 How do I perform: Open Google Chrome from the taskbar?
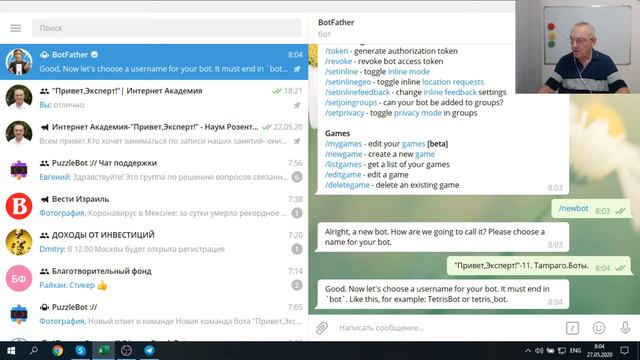pyautogui.click(x=57, y=351)
